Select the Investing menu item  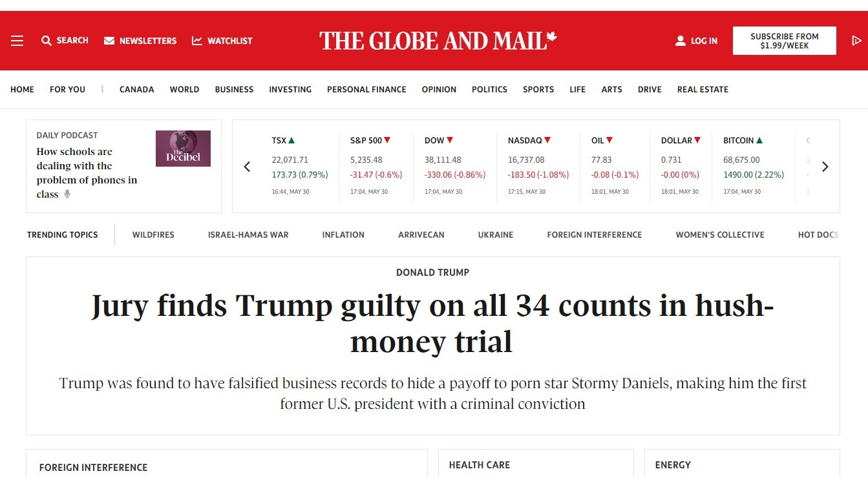tap(290, 90)
